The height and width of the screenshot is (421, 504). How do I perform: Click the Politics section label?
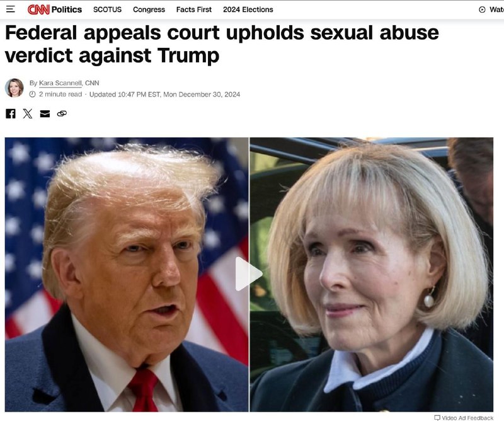point(67,9)
